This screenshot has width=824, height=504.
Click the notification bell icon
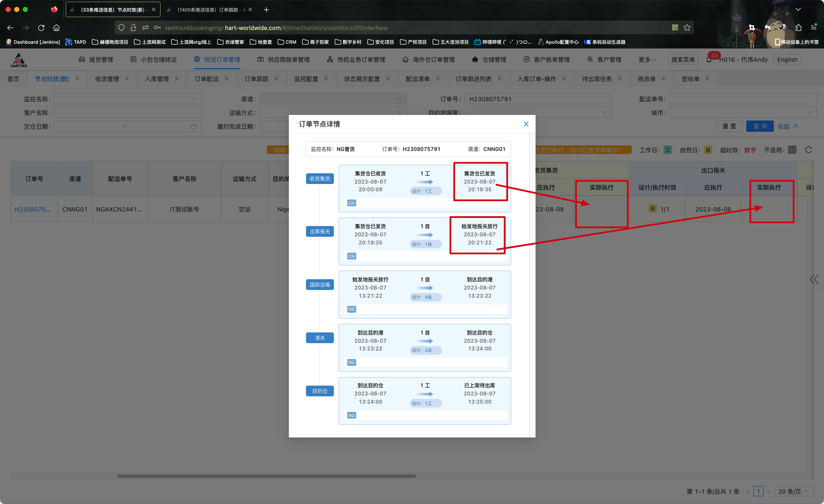pyautogui.click(x=709, y=60)
